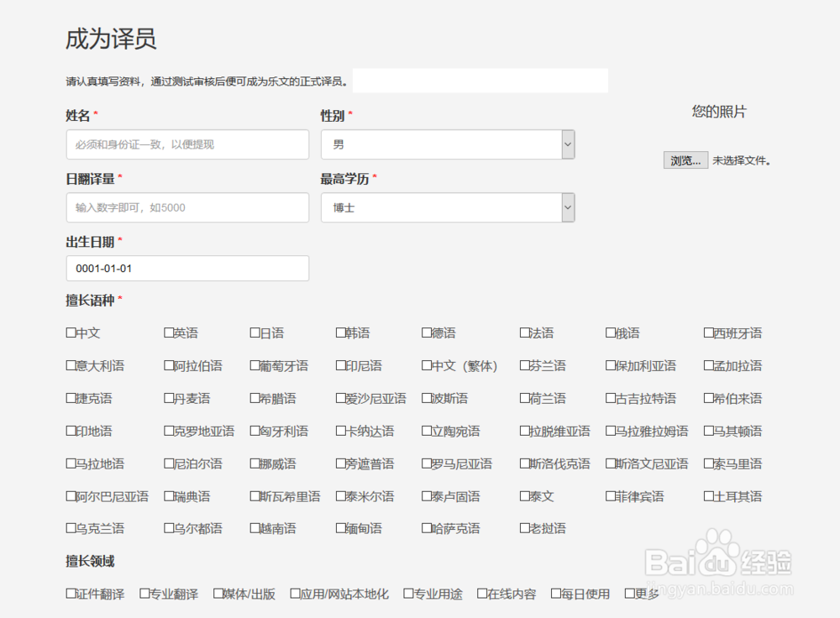Screen dimensions: 840x618
Task: Check 中文（繁体）checkbox
Action: (x=427, y=365)
